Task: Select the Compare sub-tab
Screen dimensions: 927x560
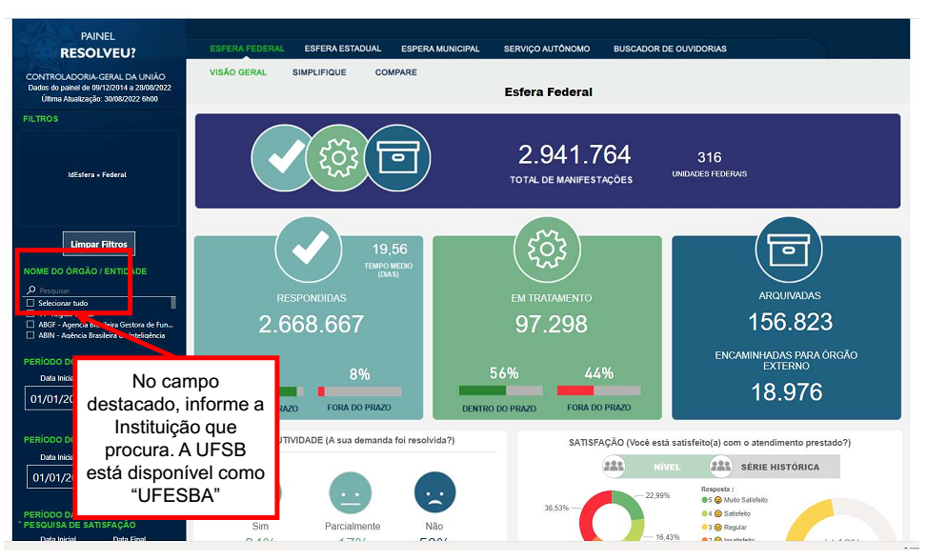Action: (x=396, y=72)
